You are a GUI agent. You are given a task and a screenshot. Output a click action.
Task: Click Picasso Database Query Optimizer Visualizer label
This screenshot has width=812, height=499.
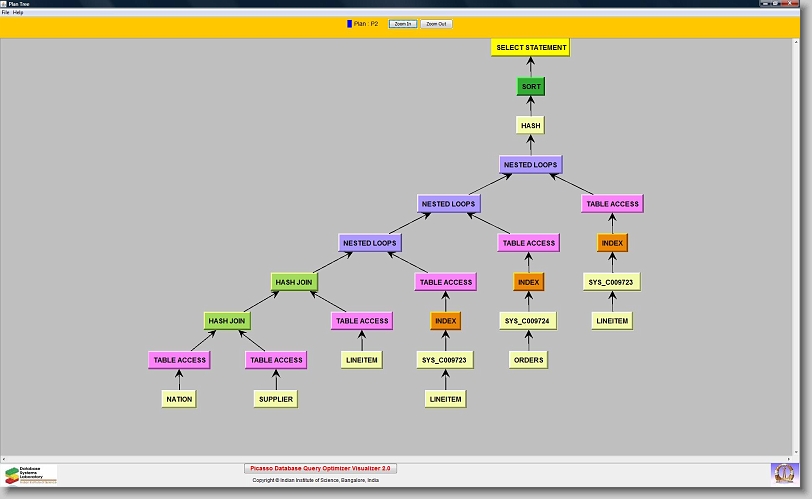321,468
